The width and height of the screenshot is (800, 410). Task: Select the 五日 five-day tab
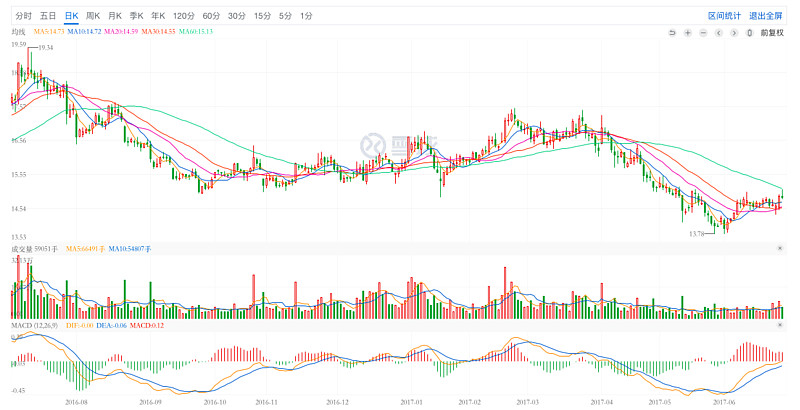click(x=47, y=16)
